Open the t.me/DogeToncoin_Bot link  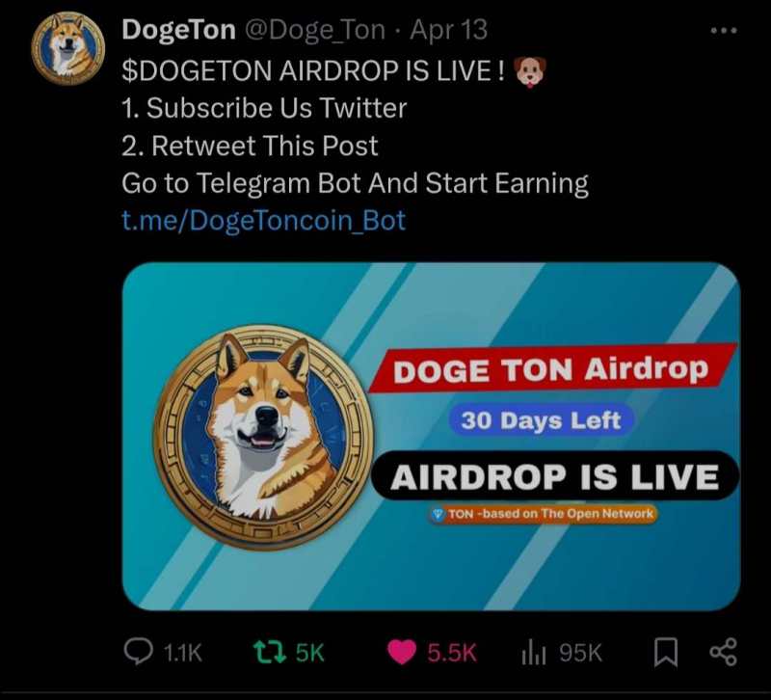[x=263, y=221]
